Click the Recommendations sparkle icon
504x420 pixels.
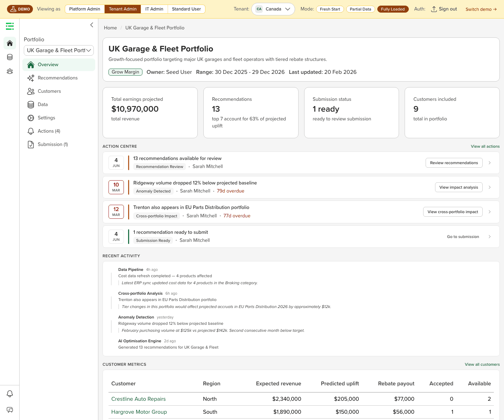tap(31, 78)
